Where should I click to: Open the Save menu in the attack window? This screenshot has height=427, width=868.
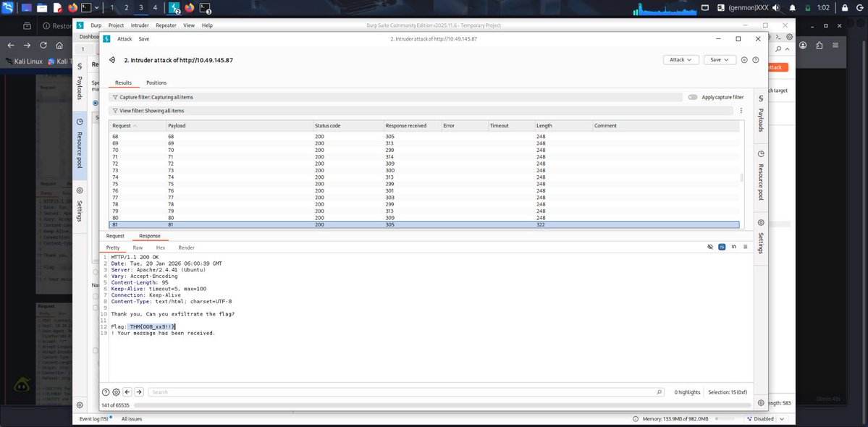coord(144,38)
